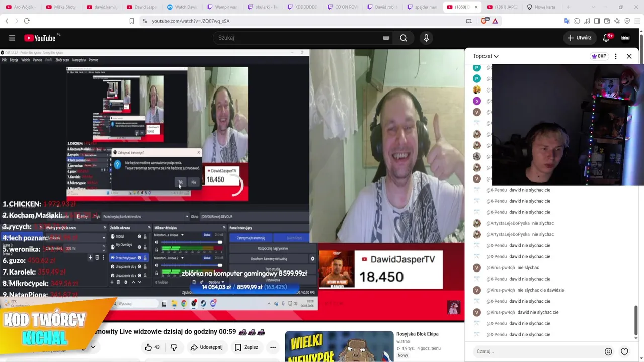644x362 pixels.
Task: Open the wiatraG channel link
Action: click(x=404, y=342)
